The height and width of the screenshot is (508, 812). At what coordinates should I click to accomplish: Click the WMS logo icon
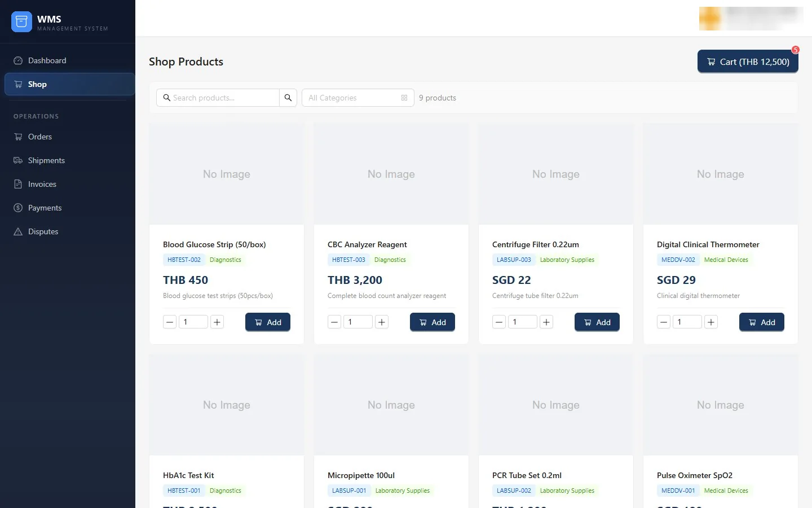tap(21, 22)
